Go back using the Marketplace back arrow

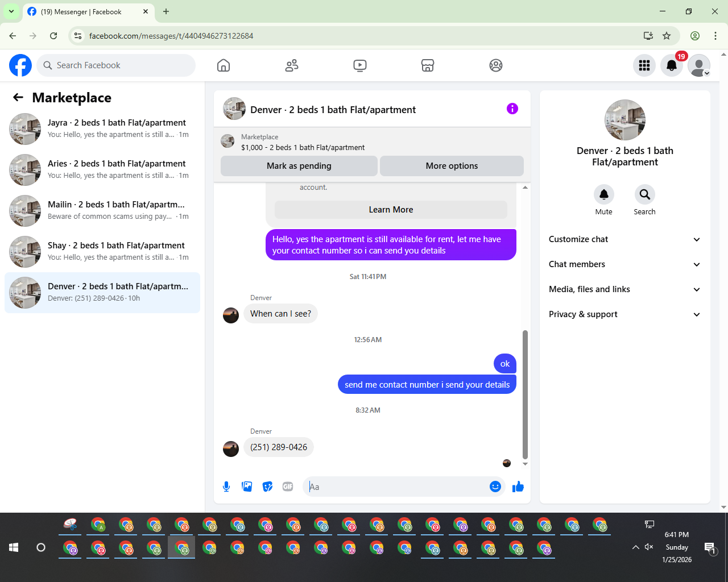[18, 97]
